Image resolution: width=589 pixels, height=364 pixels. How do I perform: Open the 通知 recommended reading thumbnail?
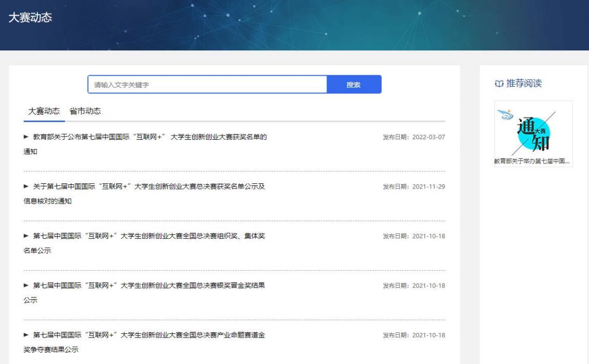[x=533, y=129]
